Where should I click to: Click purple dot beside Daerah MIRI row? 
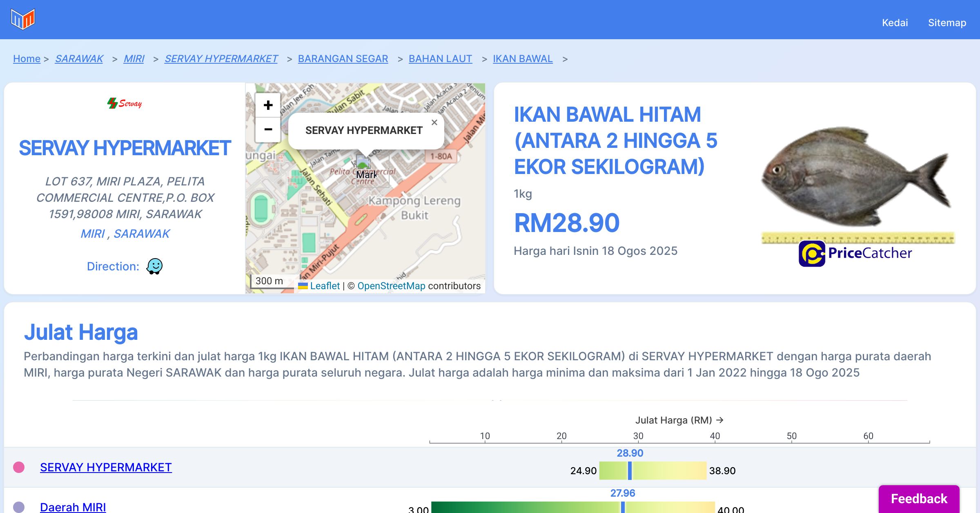(19, 507)
